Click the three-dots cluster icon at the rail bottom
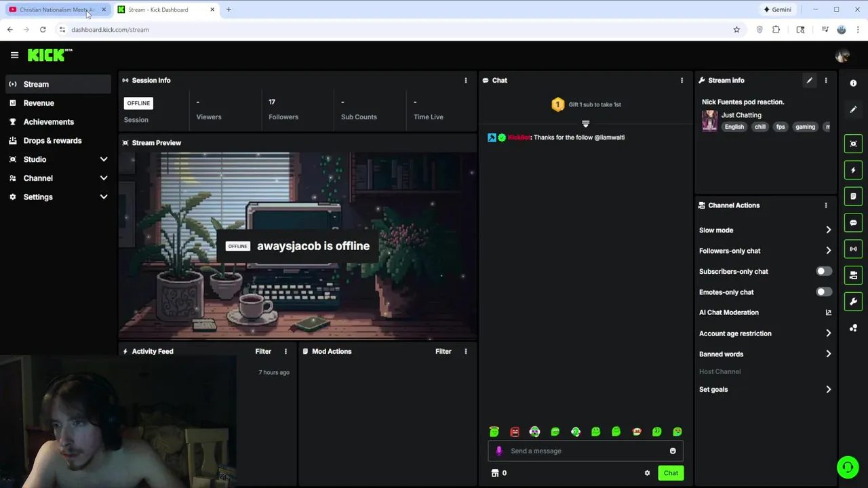 pyautogui.click(x=853, y=328)
